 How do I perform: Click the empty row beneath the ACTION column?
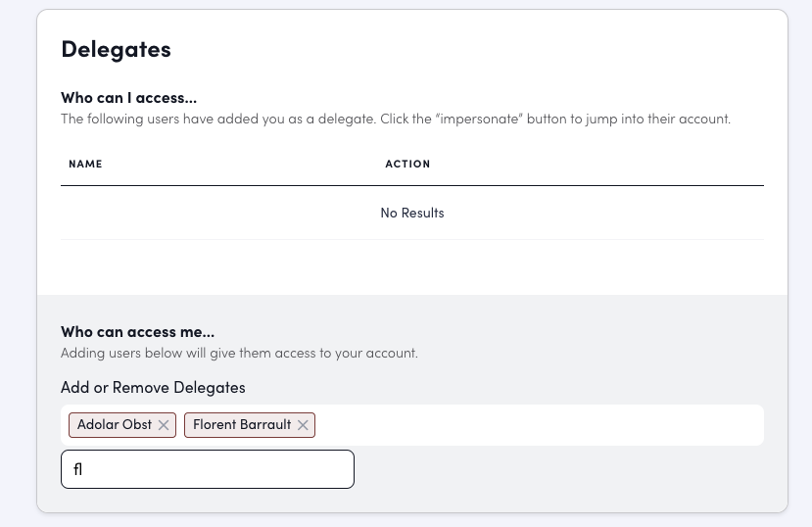(588, 213)
